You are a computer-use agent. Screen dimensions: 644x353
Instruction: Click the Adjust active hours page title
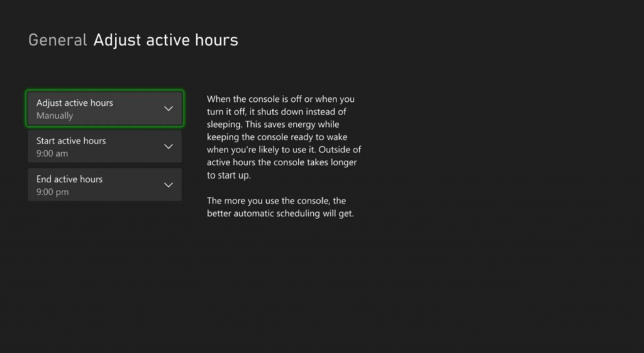tap(165, 40)
